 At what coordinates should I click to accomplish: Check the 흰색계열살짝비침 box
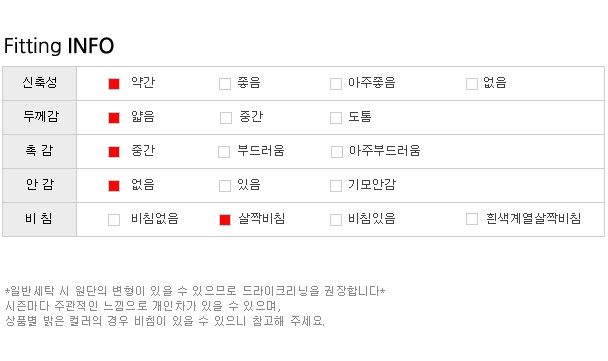(472, 219)
